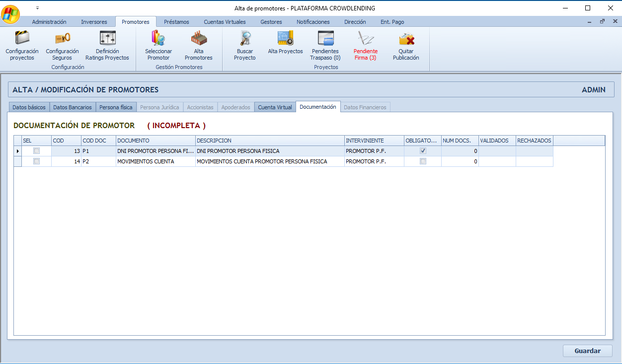Click 'MOVIMIENTOS CUENTA PROMOTOR PERSONA FISICA' cell

[270, 161]
